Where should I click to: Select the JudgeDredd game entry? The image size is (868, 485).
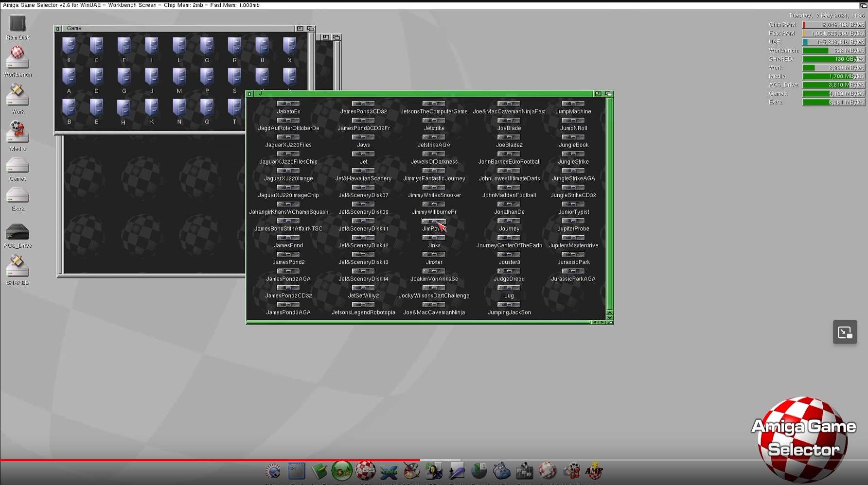pos(509,276)
